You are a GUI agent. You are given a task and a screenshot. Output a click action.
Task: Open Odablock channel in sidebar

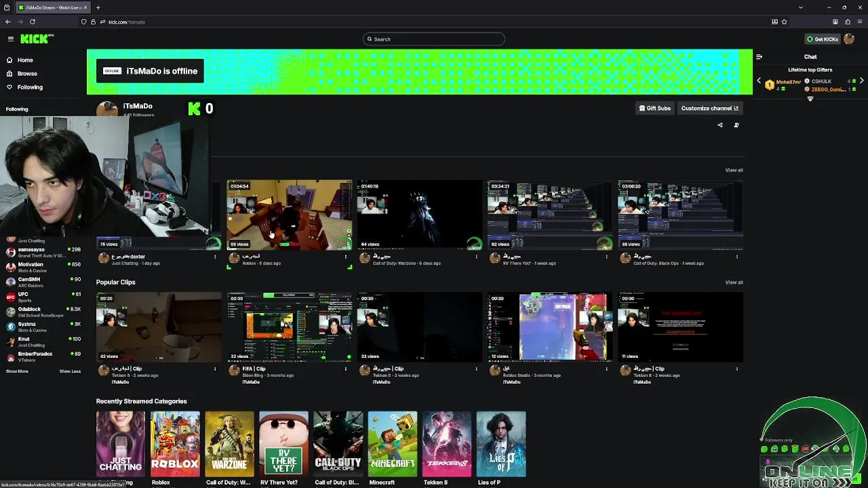pos(43,312)
